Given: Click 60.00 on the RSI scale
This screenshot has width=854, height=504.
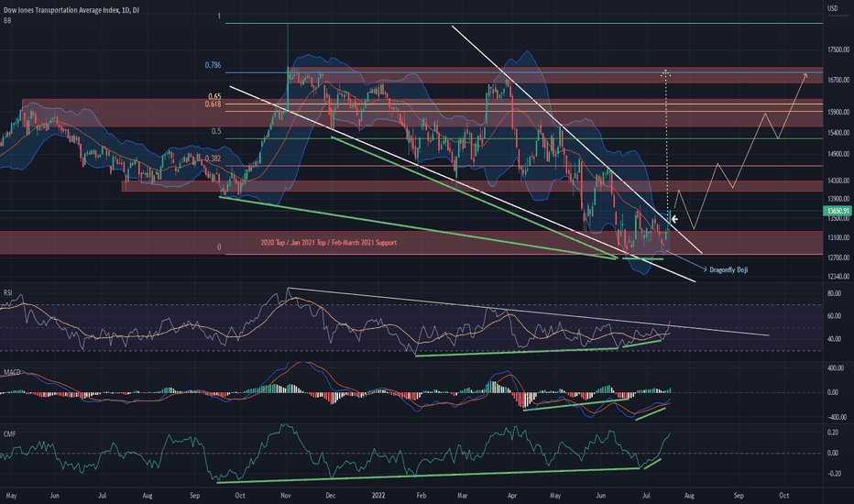Looking at the screenshot, I should pos(834,315).
